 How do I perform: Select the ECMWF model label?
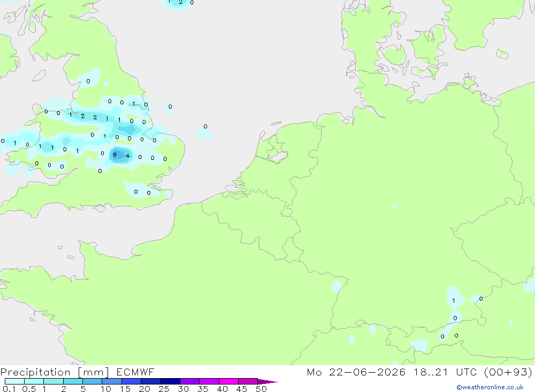coord(135,372)
